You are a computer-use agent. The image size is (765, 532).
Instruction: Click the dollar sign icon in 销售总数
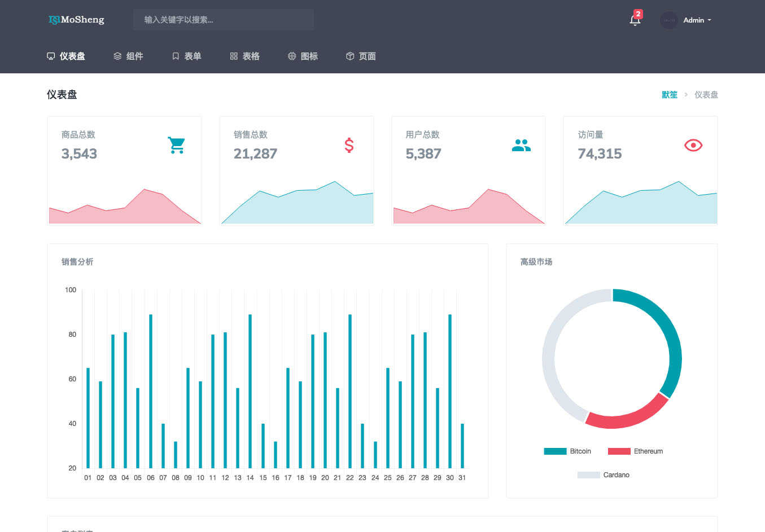pyautogui.click(x=349, y=146)
